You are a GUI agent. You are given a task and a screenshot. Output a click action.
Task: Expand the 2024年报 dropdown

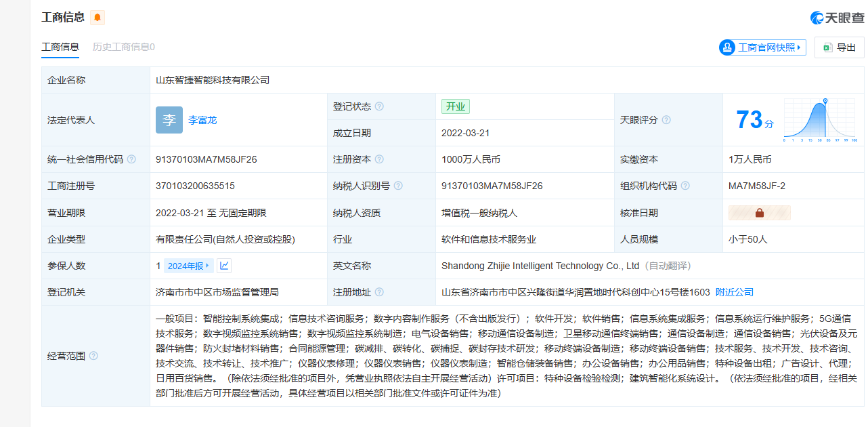[x=189, y=266]
